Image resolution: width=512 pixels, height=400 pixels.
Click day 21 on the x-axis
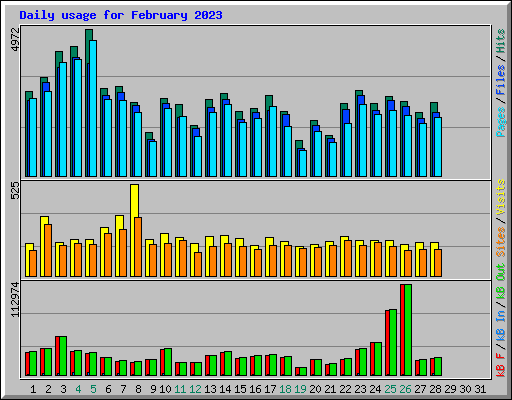pos(330,389)
